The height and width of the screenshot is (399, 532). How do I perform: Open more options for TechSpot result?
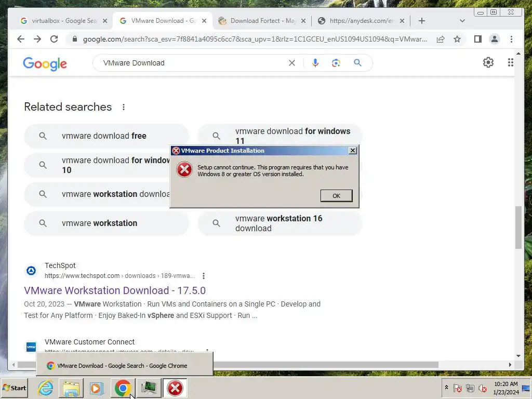coord(204,276)
